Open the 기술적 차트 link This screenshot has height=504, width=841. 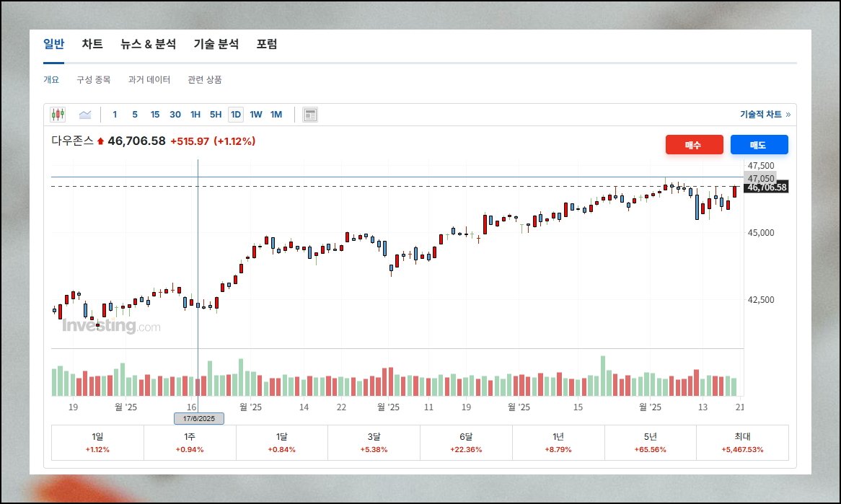[765, 114]
